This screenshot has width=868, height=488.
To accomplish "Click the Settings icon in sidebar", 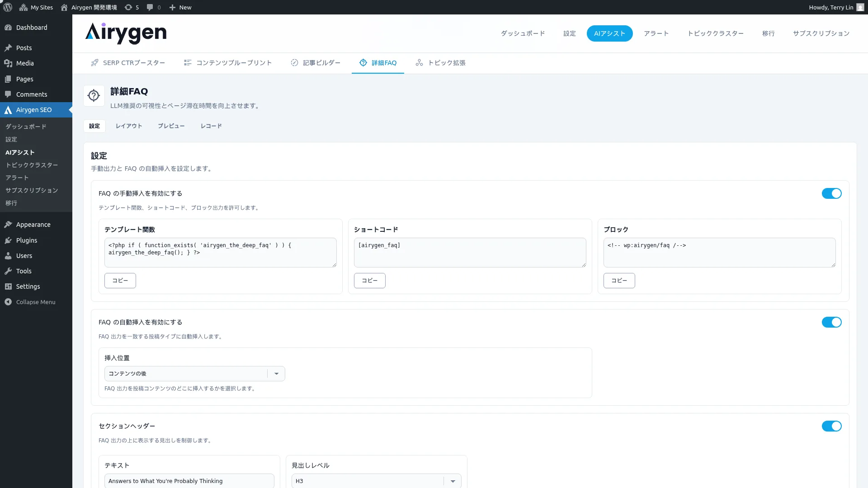I will click(8, 286).
